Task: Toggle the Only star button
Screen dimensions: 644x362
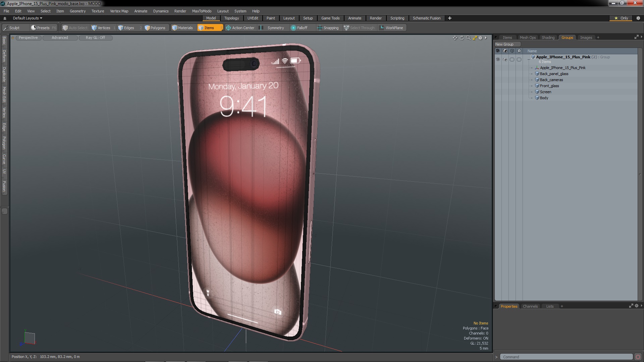Action: point(621,18)
